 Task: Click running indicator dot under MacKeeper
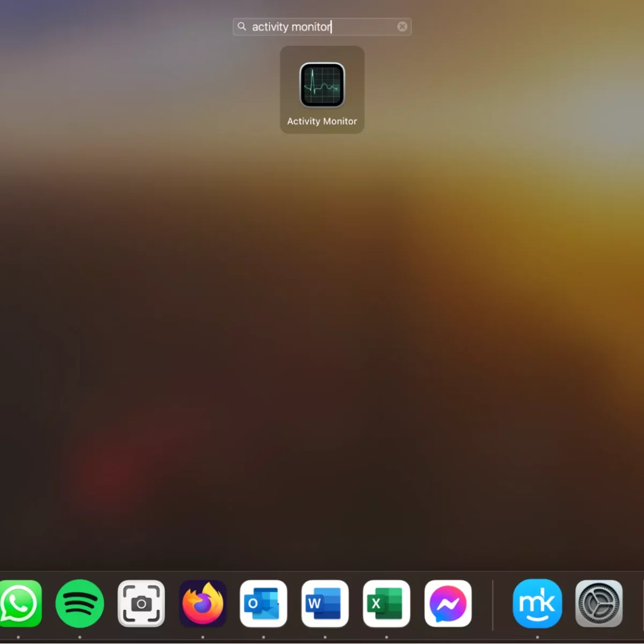pyautogui.click(x=537, y=637)
